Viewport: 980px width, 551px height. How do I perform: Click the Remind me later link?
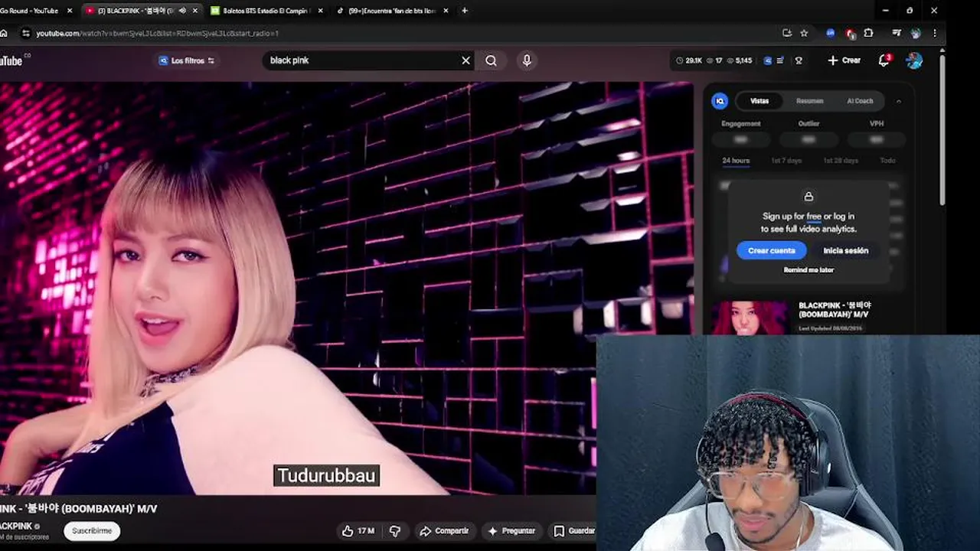click(x=808, y=270)
